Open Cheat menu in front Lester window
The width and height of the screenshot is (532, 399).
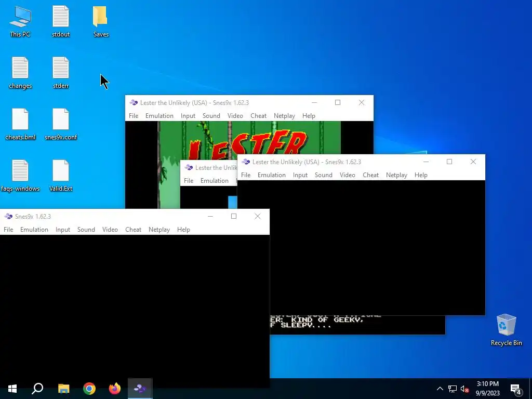coord(371,175)
